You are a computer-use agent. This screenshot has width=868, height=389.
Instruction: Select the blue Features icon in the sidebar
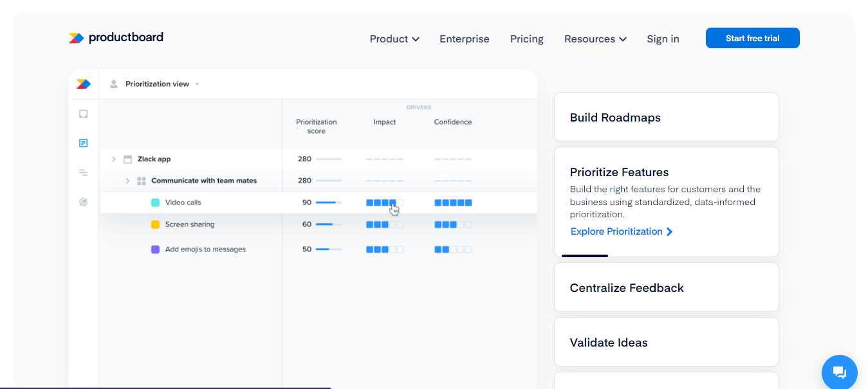point(83,143)
